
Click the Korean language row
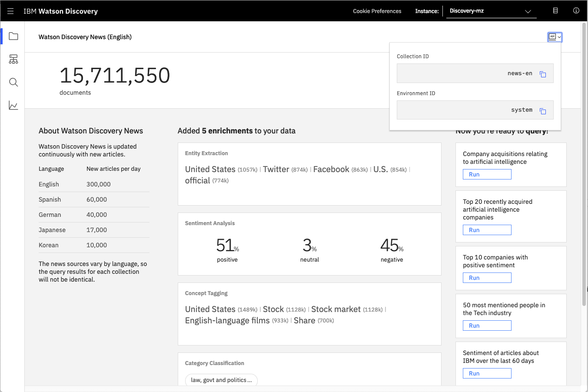tap(94, 245)
